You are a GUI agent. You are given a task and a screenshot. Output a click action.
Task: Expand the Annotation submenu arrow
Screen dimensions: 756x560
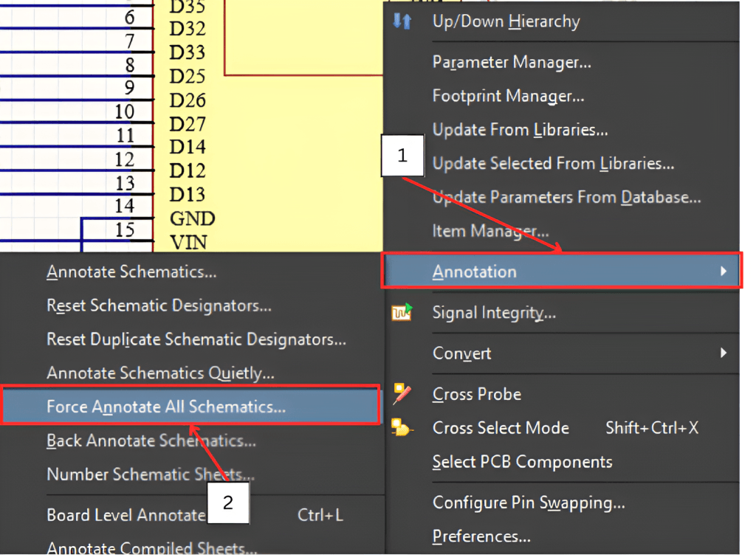(724, 272)
